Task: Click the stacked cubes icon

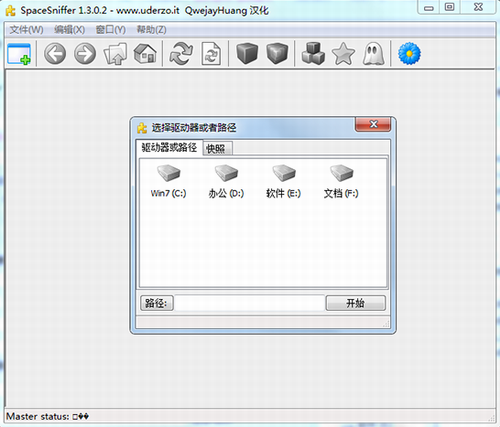Action: click(313, 53)
